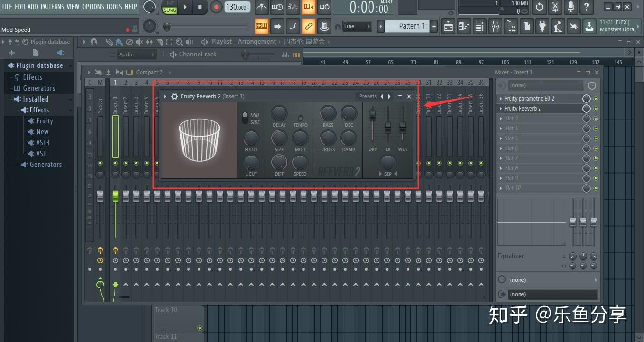Expand the Fruity Reeverb 2 window menu arrow

165,96
